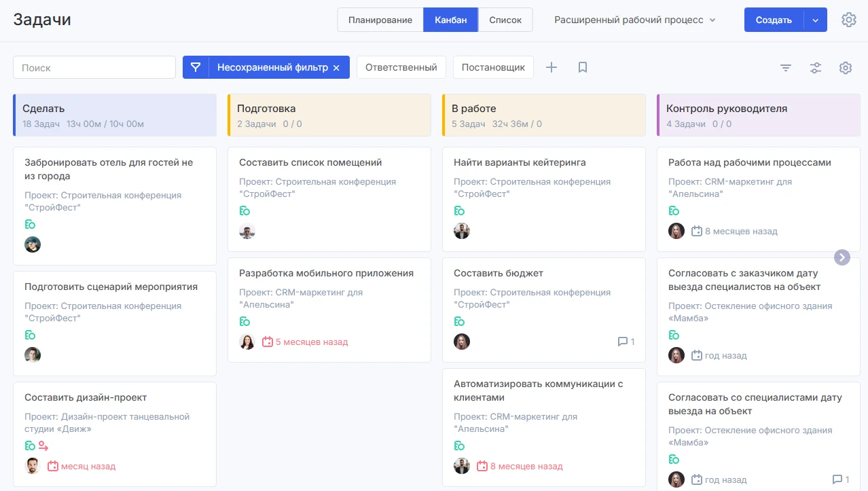Click the bookmark icon to save filter
Screen dimensions: 868x491
582,67
